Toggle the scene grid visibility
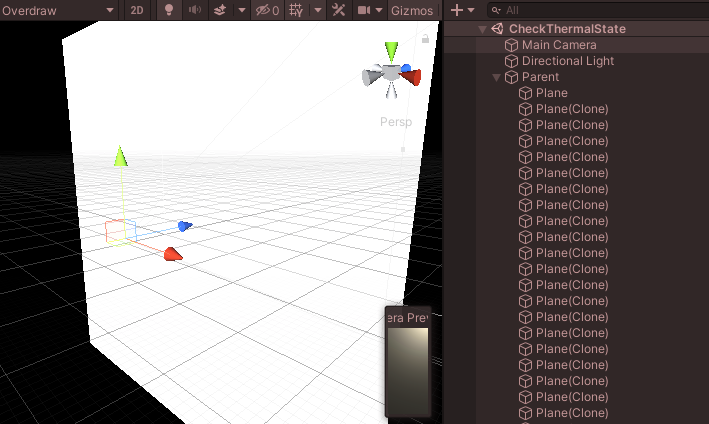 (296, 10)
